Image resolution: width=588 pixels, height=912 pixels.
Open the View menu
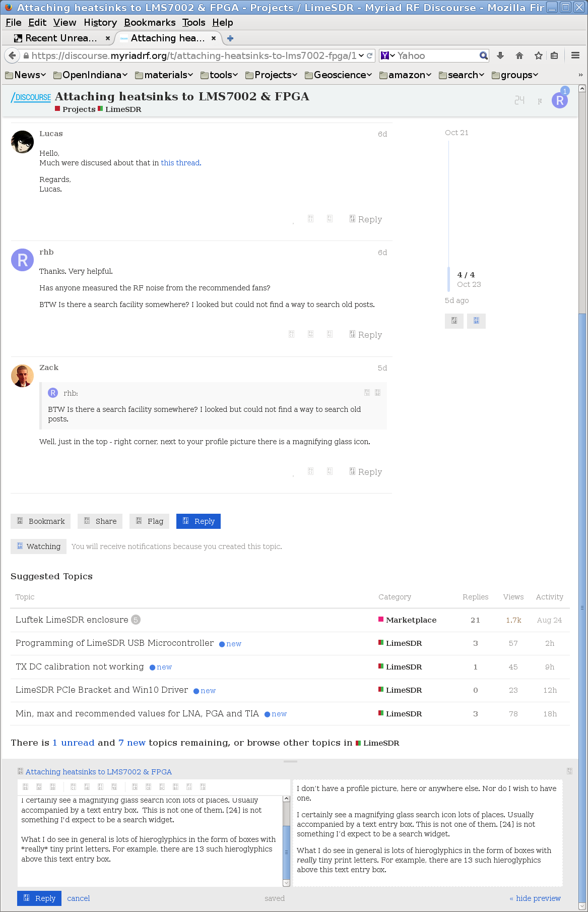pos(64,23)
